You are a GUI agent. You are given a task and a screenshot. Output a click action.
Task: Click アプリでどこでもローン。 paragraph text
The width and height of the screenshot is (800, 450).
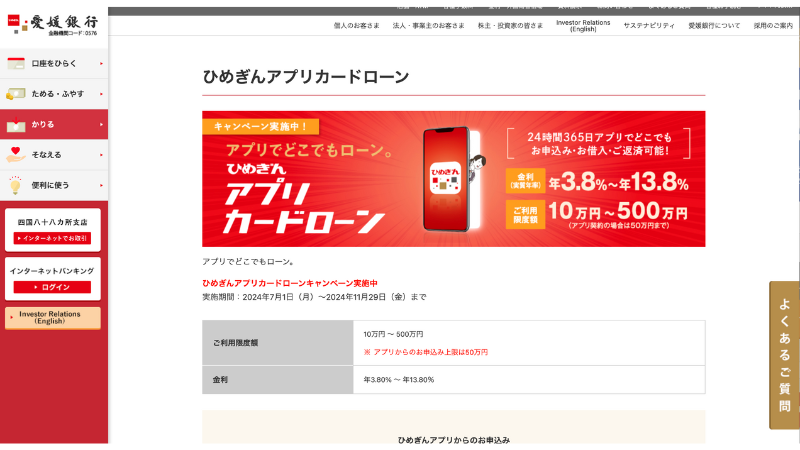(248, 262)
